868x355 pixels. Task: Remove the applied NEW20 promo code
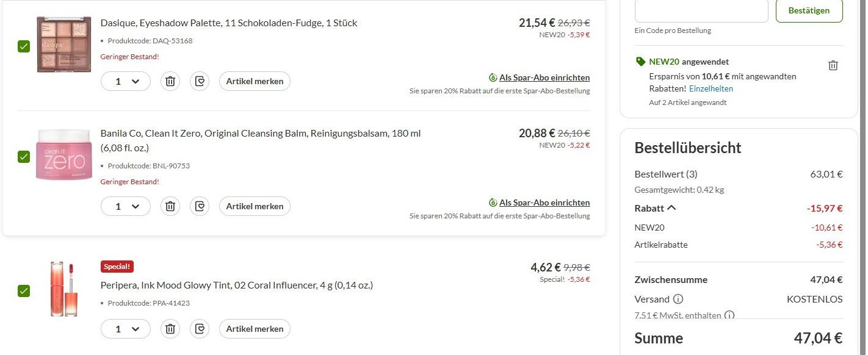click(x=833, y=65)
